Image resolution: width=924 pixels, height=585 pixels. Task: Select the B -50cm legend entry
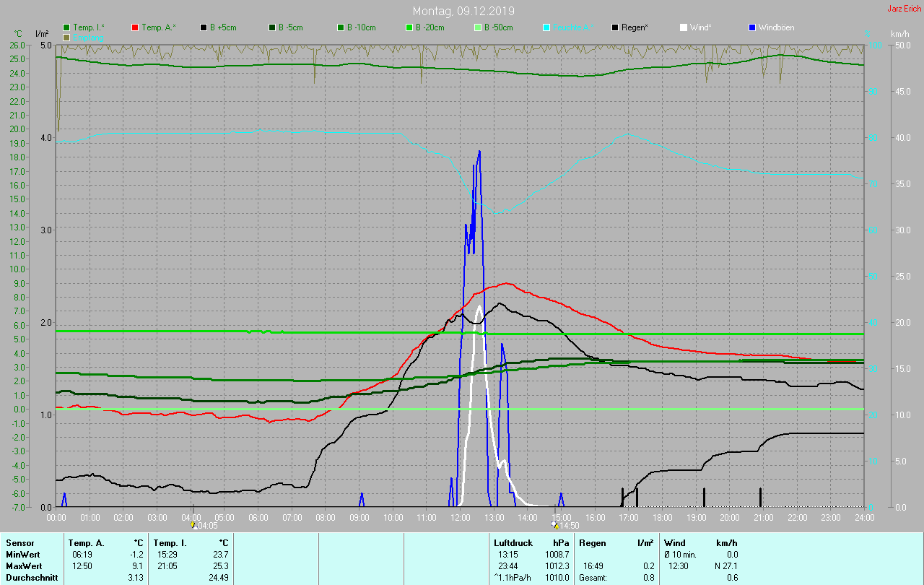click(x=499, y=27)
